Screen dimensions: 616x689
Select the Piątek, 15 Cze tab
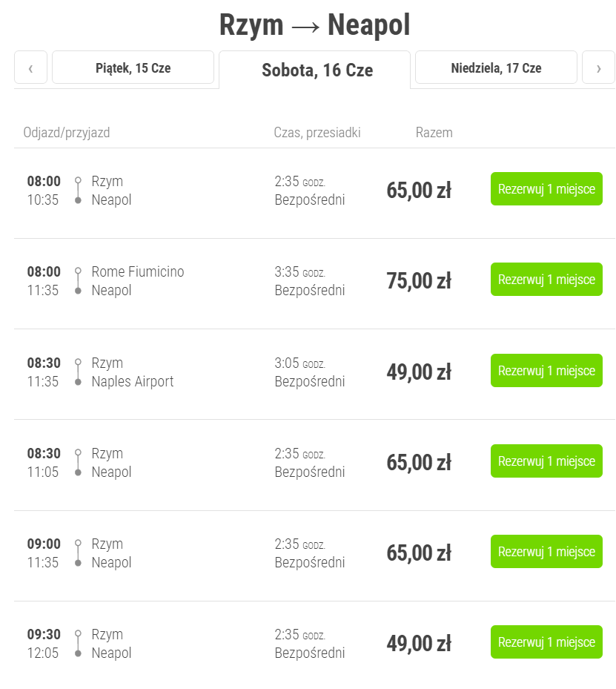click(133, 68)
